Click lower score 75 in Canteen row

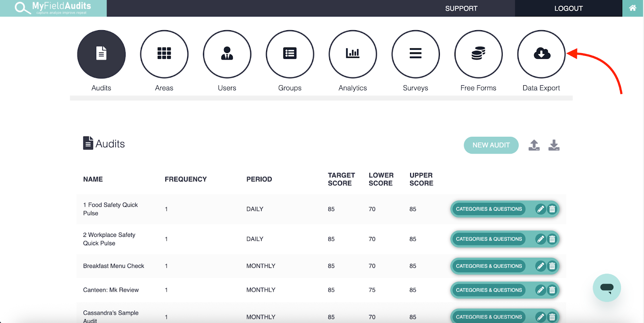372,290
